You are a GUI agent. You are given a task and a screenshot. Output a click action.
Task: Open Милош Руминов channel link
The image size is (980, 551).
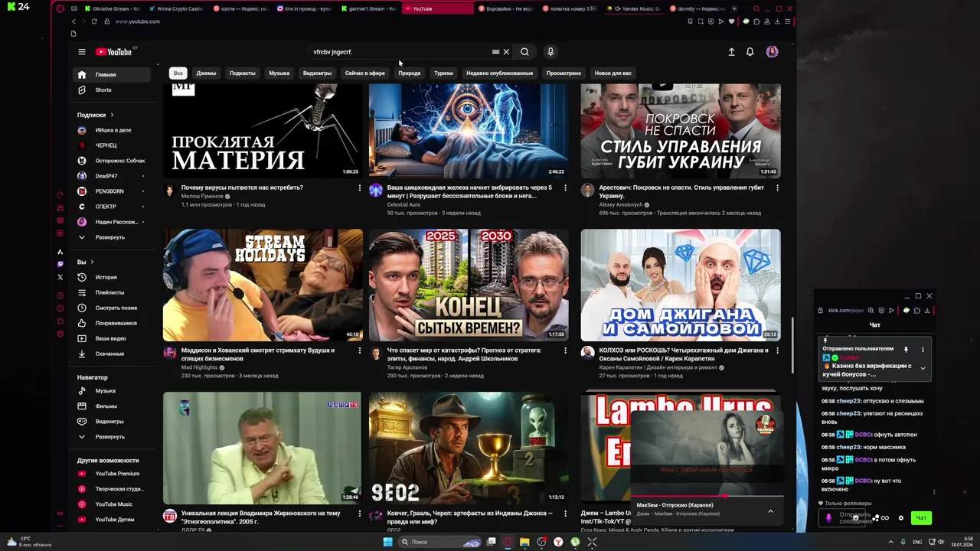point(202,197)
